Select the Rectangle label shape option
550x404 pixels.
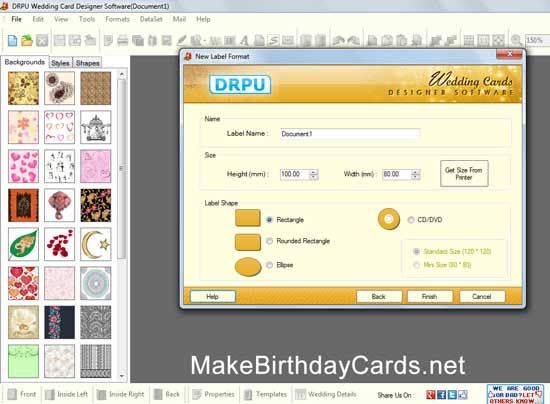[x=269, y=220]
